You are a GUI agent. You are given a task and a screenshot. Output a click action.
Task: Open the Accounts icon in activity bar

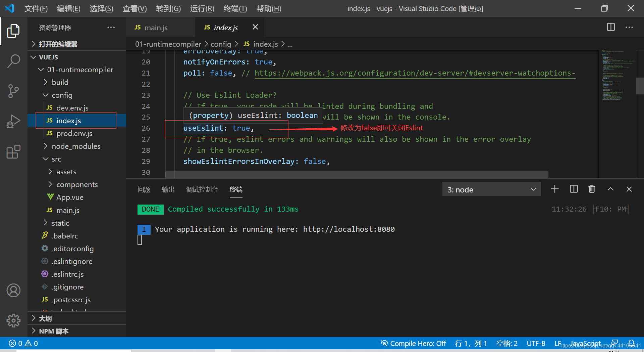[x=13, y=291]
